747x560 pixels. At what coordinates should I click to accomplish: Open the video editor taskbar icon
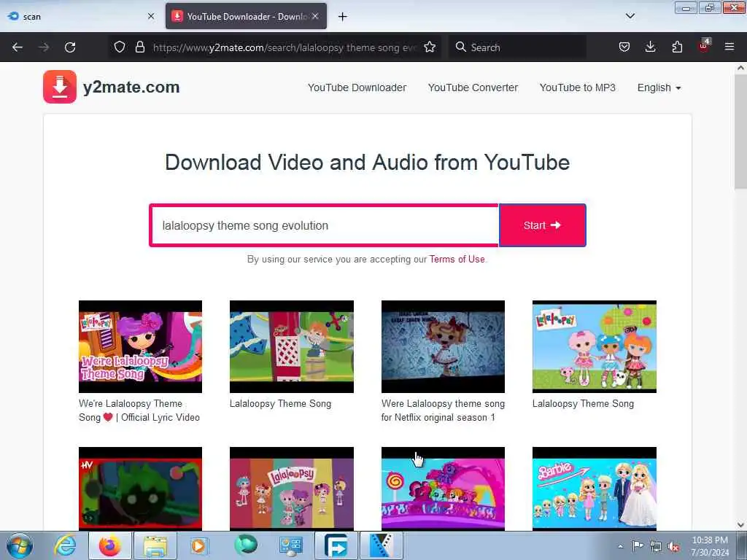click(381, 545)
